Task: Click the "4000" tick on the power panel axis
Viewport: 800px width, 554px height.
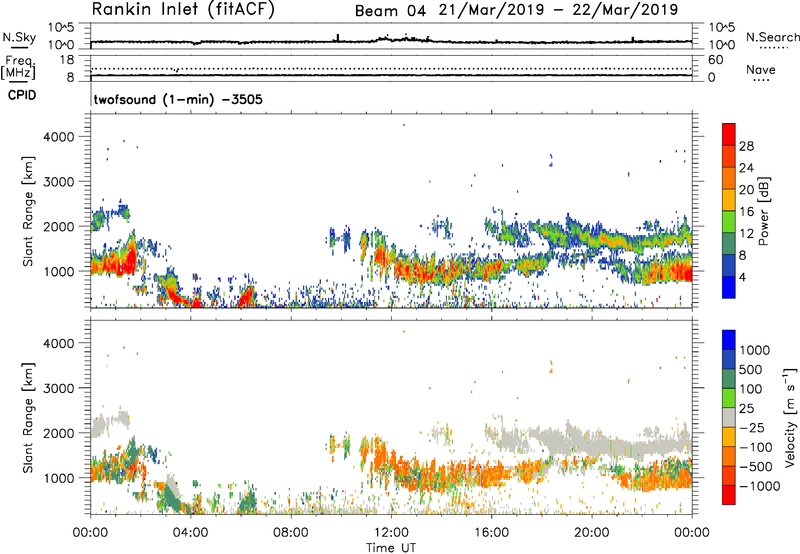Action: 59,137
